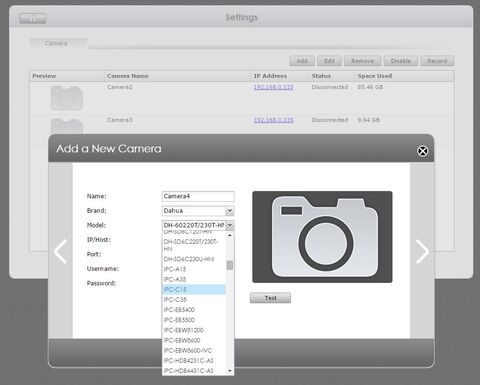This screenshot has height=385, width=480.
Task: Choose IPC-EBW8600-IVC from the list
Action: pyautogui.click(x=194, y=350)
